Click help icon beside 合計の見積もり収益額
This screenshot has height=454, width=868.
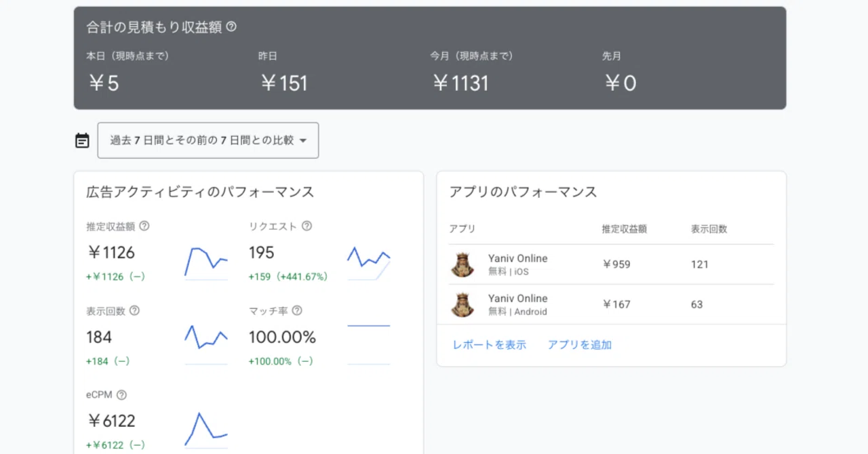pos(231,27)
